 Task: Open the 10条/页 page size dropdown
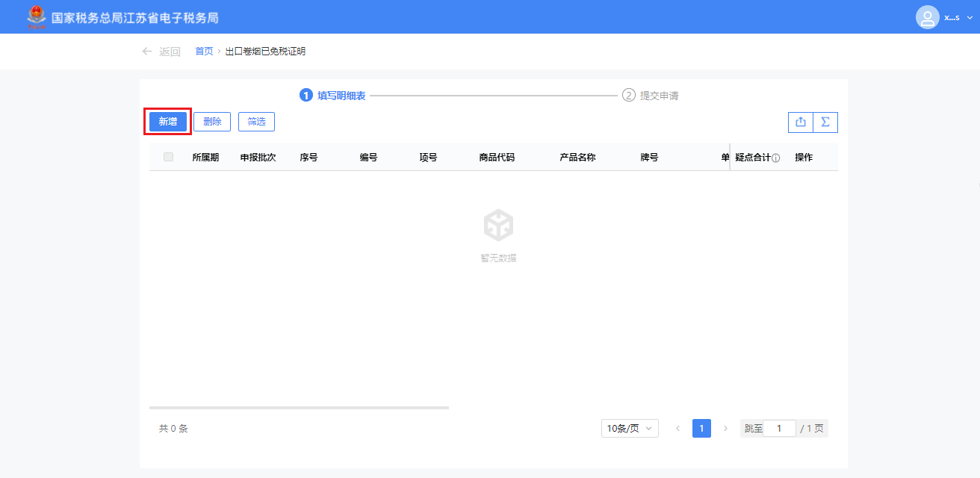click(630, 429)
